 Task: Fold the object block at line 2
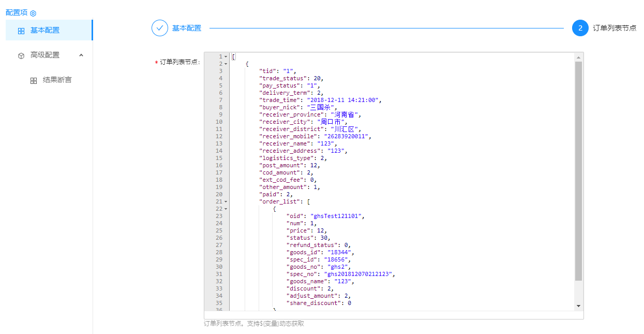tap(226, 64)
